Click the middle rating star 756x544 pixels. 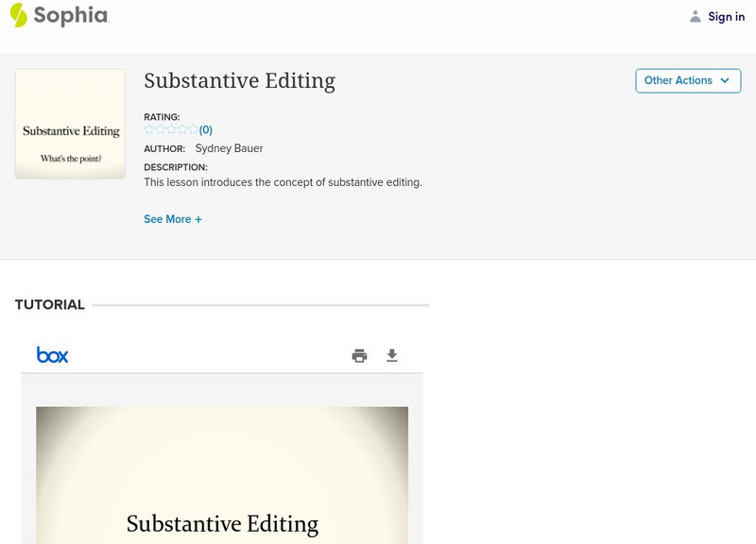click(x=170, y=128)
